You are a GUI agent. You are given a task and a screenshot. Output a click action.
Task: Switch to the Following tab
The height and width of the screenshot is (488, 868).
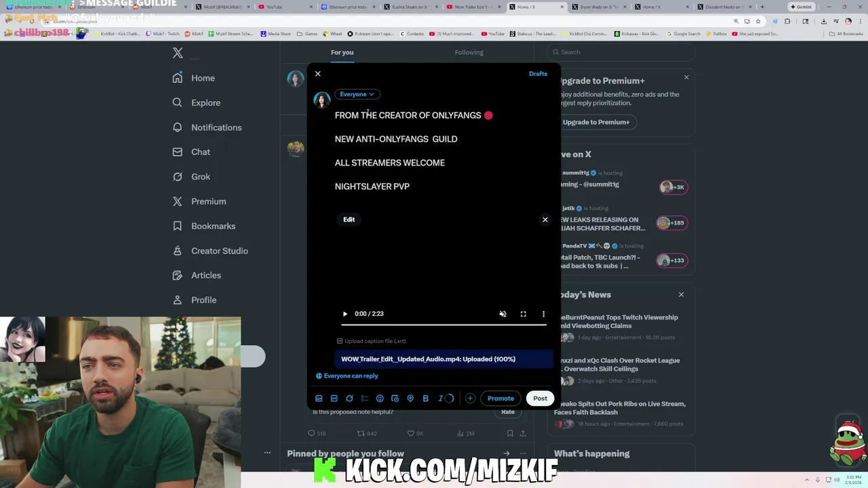click(469, 52)
